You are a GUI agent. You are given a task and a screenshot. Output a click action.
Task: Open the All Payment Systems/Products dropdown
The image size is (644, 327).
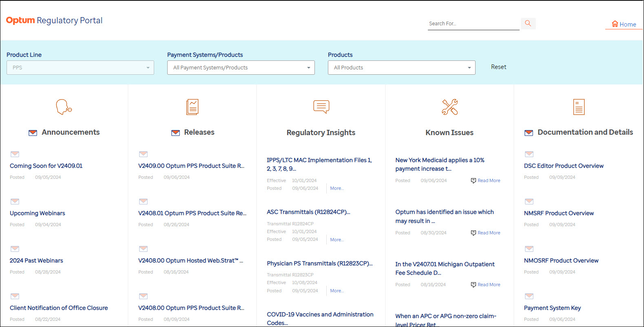(241, 68)
